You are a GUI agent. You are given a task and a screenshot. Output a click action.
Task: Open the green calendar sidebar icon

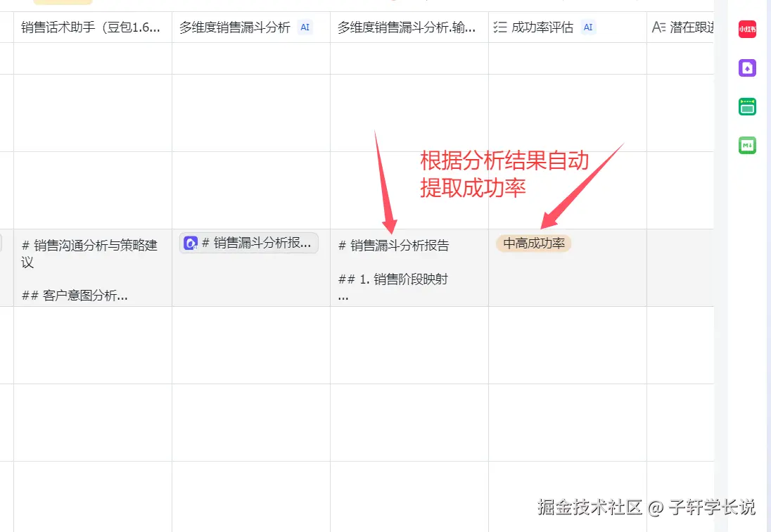point(747,107)
